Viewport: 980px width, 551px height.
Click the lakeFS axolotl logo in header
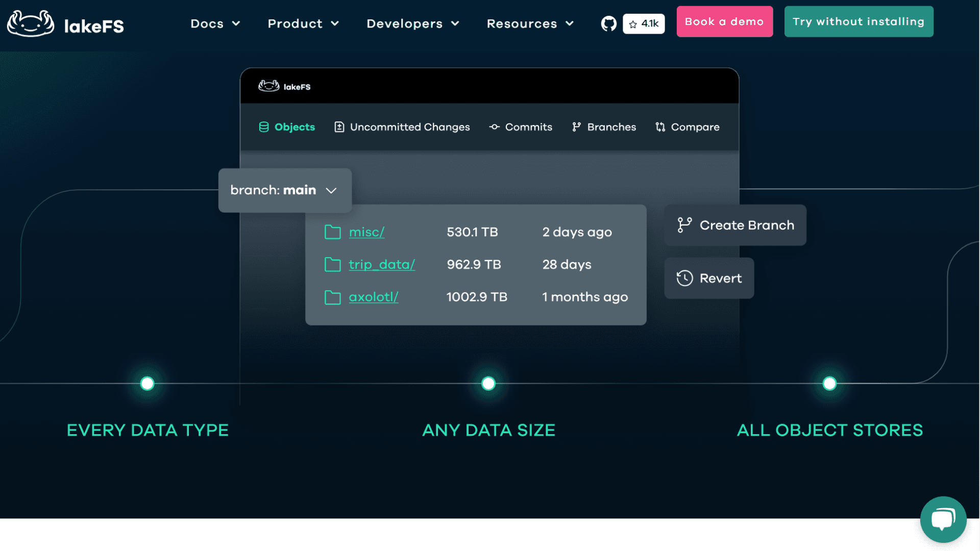(31, 23)
